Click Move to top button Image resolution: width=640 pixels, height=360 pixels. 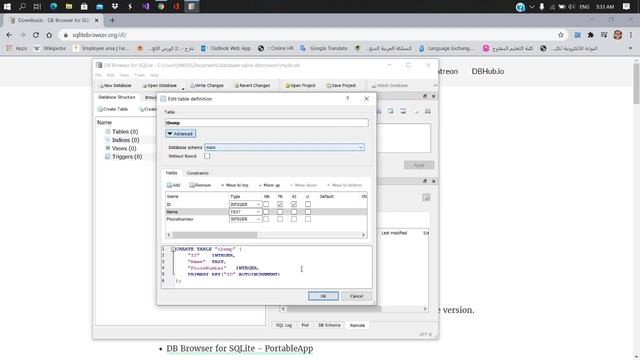point(235,185)
